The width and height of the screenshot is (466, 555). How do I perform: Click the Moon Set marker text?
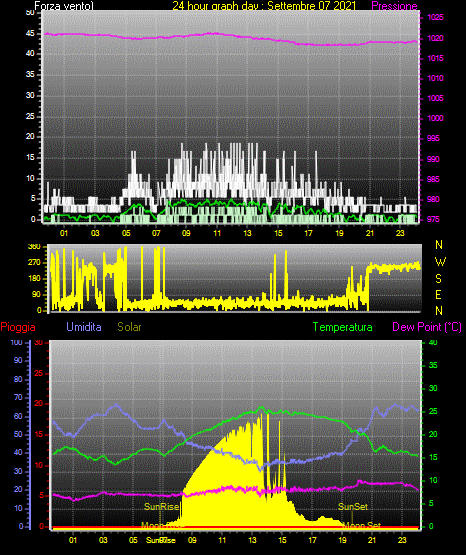[362, 526]
